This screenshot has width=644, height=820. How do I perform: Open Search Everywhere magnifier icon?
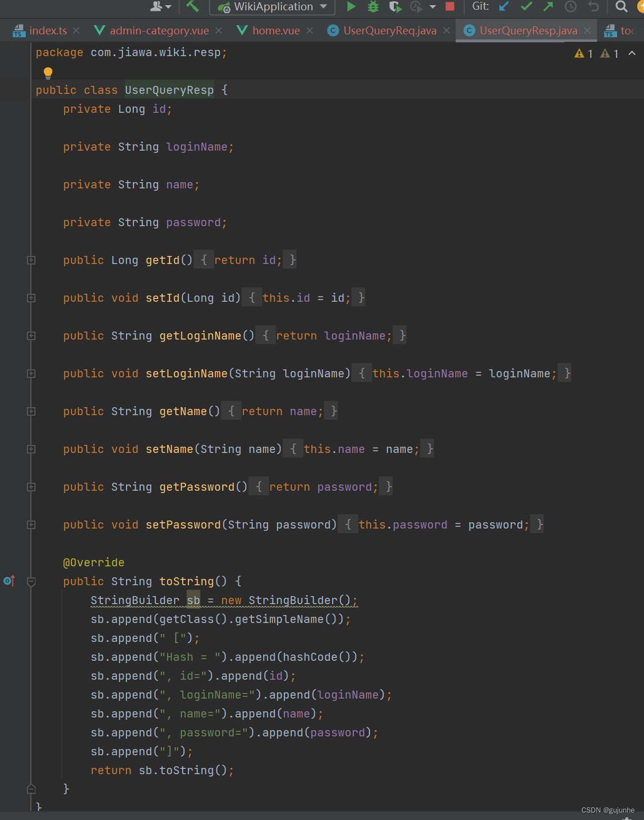(621, 6)
